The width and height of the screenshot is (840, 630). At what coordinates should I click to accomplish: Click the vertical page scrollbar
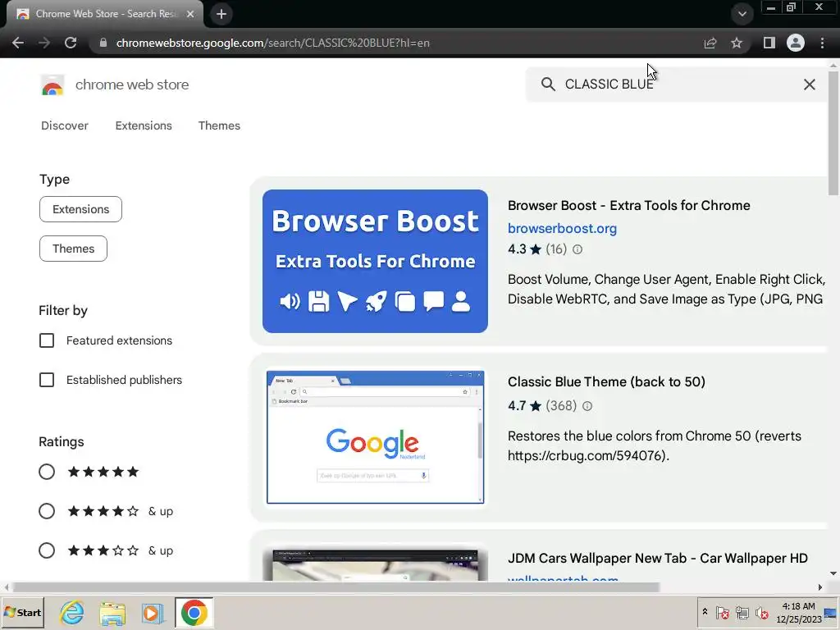[833, 134]
